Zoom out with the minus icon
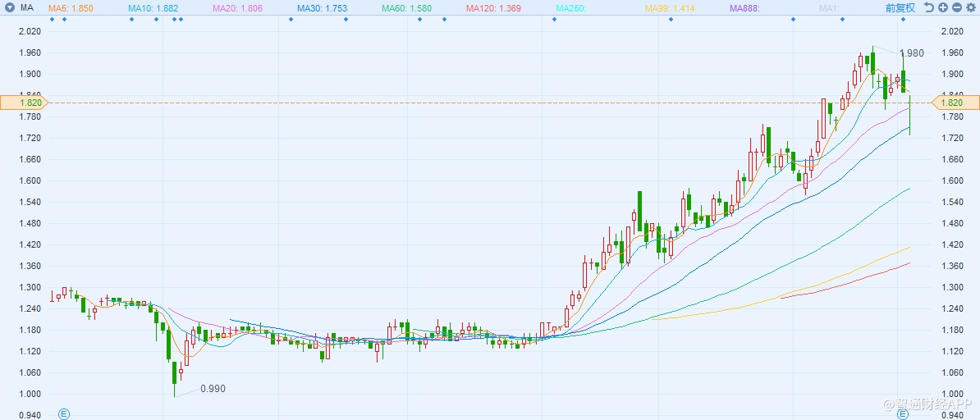This screenshot has width=980, height=420. pos(957,7)
